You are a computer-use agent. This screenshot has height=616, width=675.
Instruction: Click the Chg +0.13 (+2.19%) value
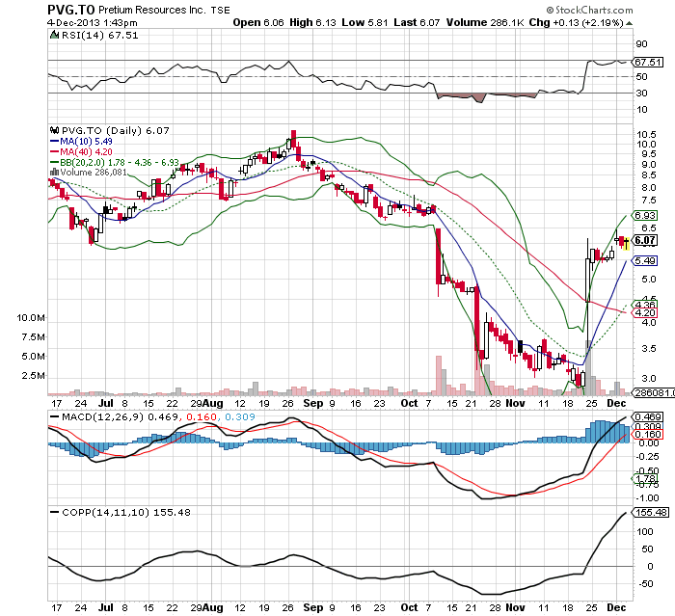[576, 23]
